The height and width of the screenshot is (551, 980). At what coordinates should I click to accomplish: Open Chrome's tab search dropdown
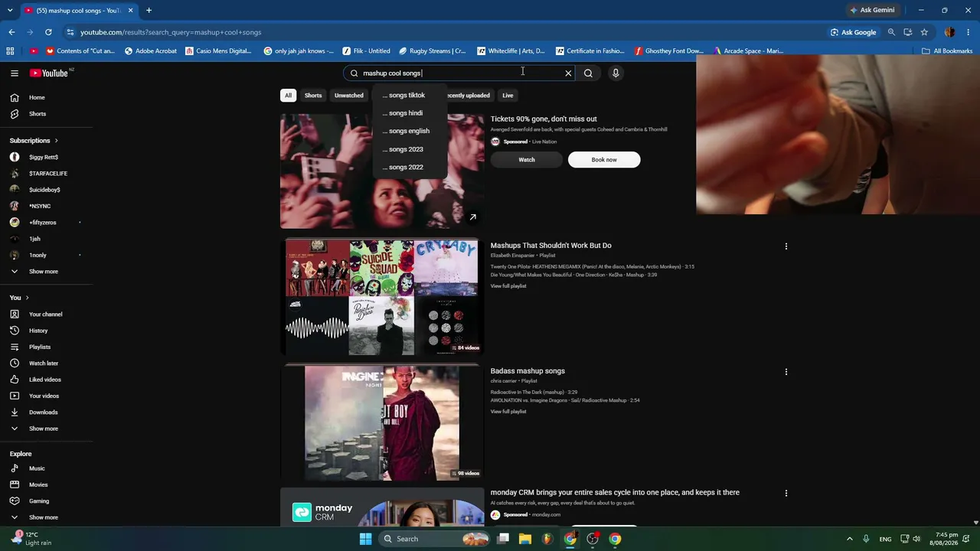click(x=11, y=11)
